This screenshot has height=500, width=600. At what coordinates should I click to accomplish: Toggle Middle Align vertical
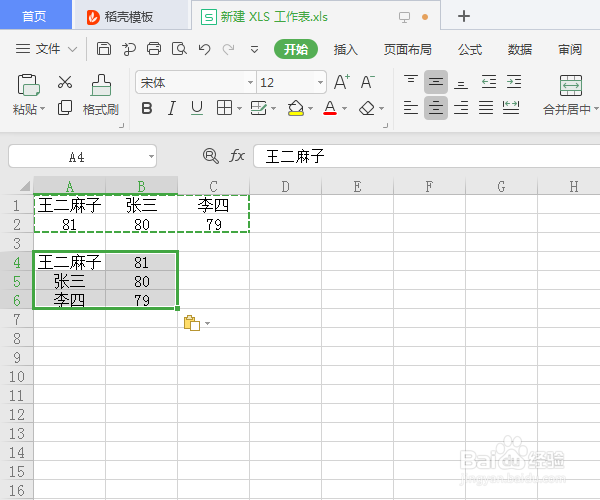(436, 82)
